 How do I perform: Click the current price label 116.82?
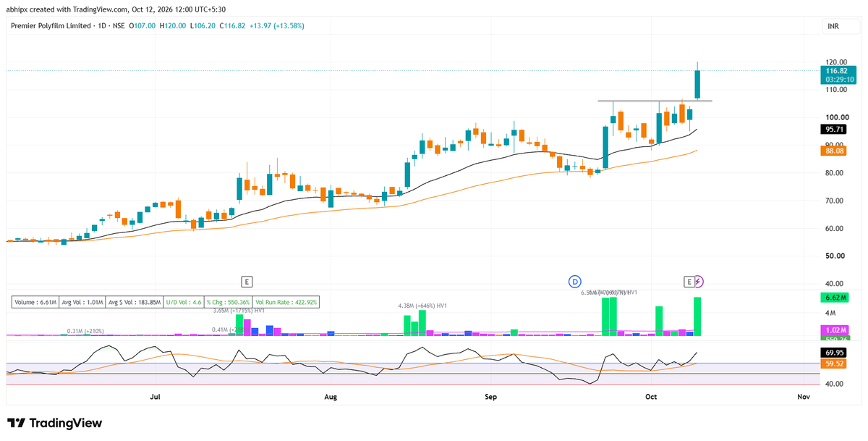[838, 71]
